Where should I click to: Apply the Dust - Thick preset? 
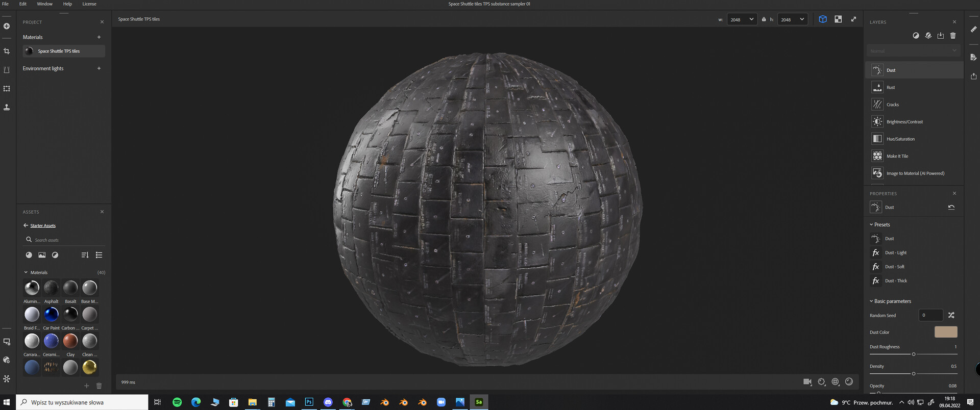tap(896, 281)
